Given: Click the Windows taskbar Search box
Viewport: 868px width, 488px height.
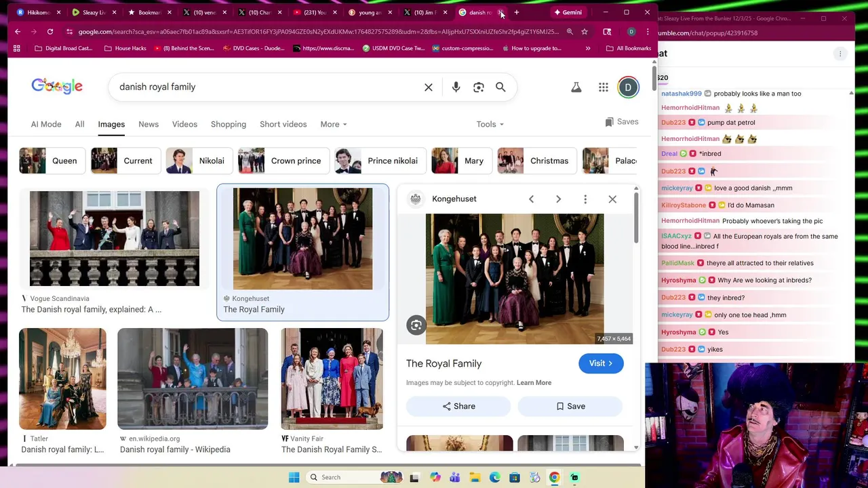Looking at the screenshot, I should point(354,477).
